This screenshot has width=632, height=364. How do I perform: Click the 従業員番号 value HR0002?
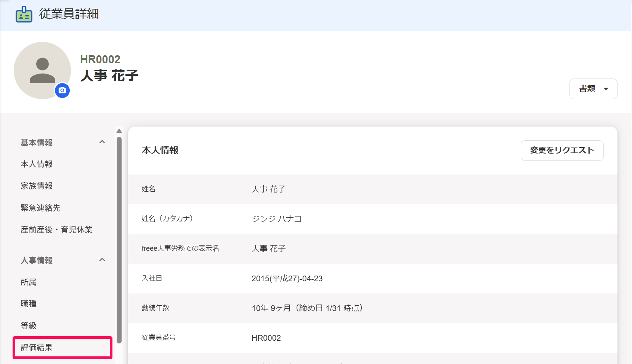pos(266,338)
